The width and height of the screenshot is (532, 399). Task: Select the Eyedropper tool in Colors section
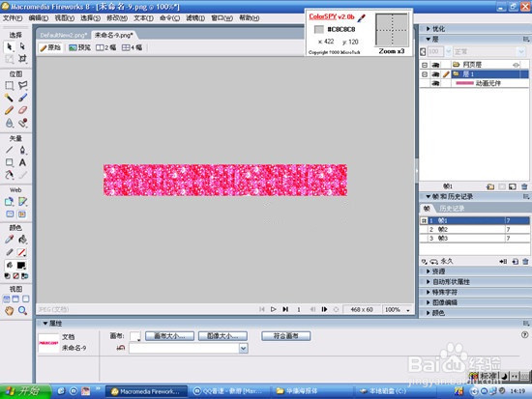10,240
